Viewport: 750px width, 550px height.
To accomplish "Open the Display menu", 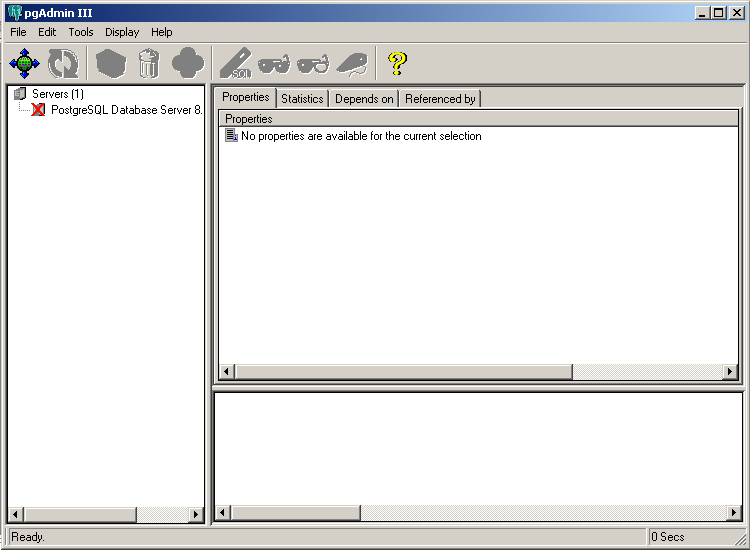I will click(x=122, y=32).
